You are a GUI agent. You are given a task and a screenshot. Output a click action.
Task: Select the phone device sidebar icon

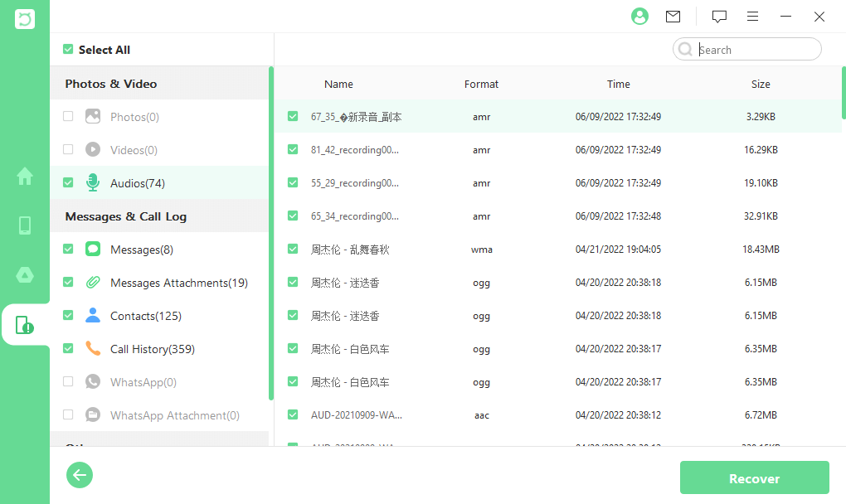click(25, 225)
